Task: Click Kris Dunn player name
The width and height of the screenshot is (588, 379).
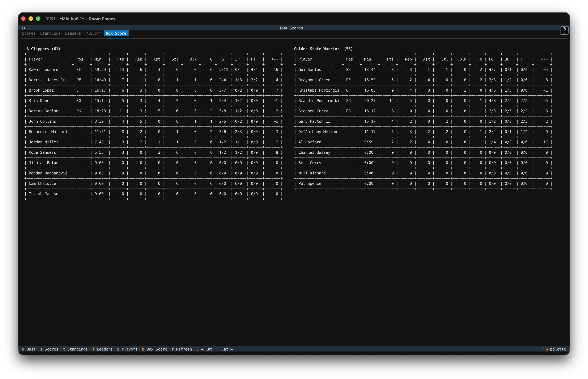Action: point(39,101)
